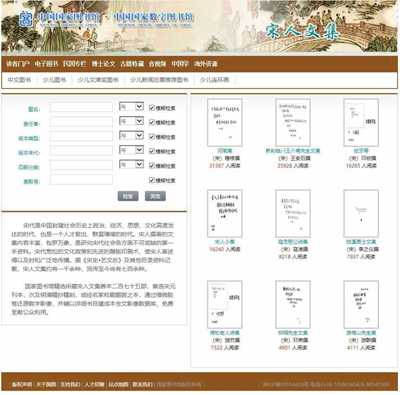Open the 联系我们 footer link
Viewport: 400px width, 395px height.
pyautogui.click(x=142, y=384)
